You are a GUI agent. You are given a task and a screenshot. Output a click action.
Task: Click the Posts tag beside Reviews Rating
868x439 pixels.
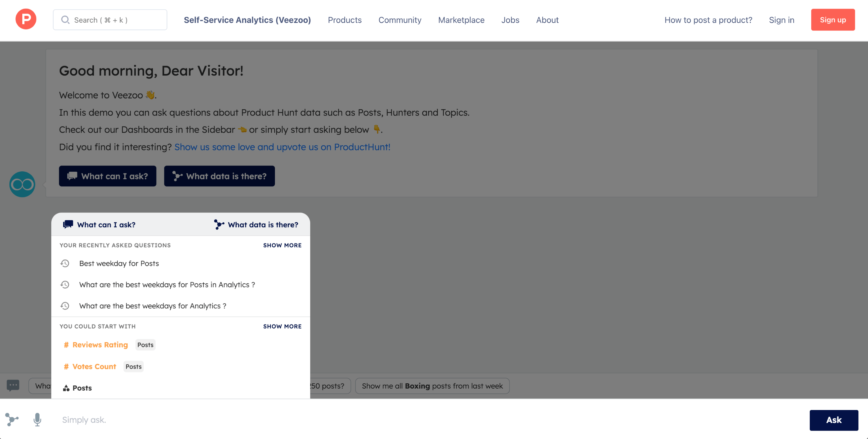click(x=145, y=344)
